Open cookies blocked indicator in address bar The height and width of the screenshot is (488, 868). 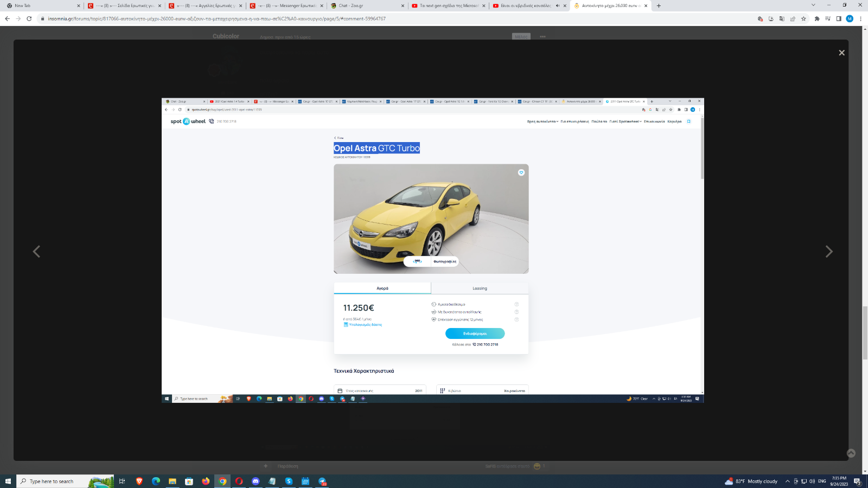coord(760,18)
